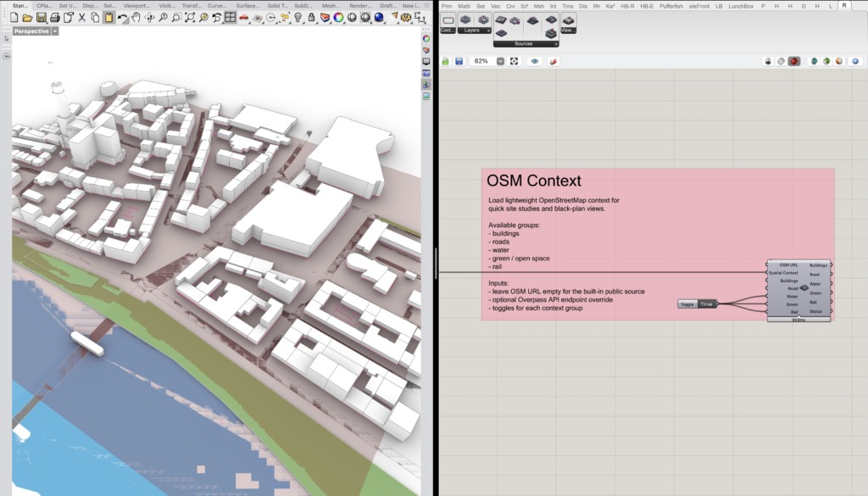Image resolution: width=868 pixels, height=496 pixels.
Task: Expand the Sources component group panel
Action: (x=556, y=44)
